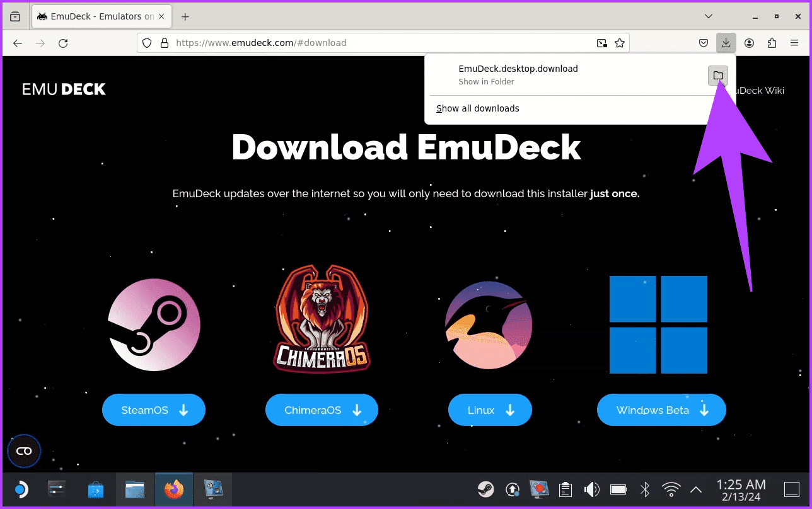Go back to the previous page
Image resolution: width=812 pixels, height=509 pixels.
click(x=18, y=43)
